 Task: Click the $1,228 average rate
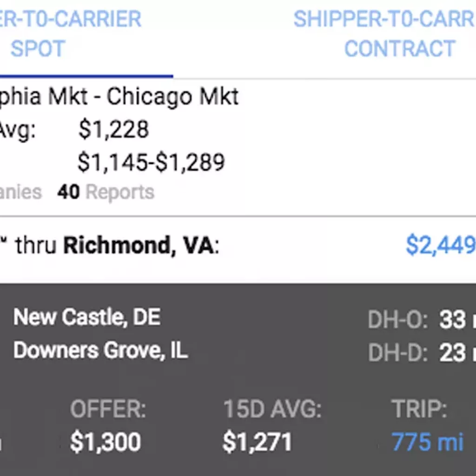(113, 129)
